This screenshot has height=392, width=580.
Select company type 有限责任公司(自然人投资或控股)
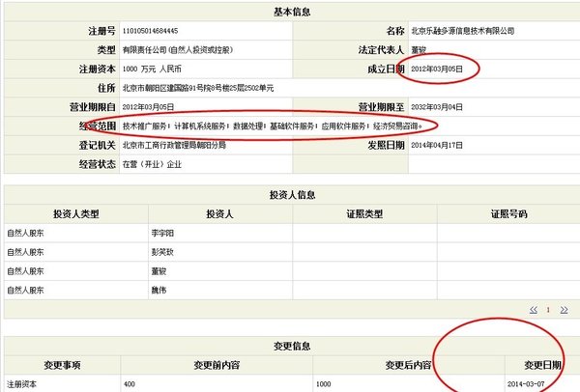178,49
